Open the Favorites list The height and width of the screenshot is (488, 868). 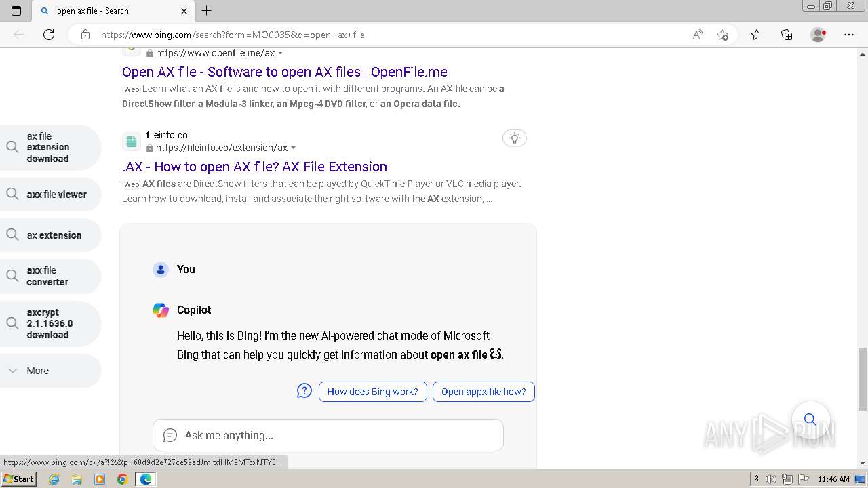757,35
